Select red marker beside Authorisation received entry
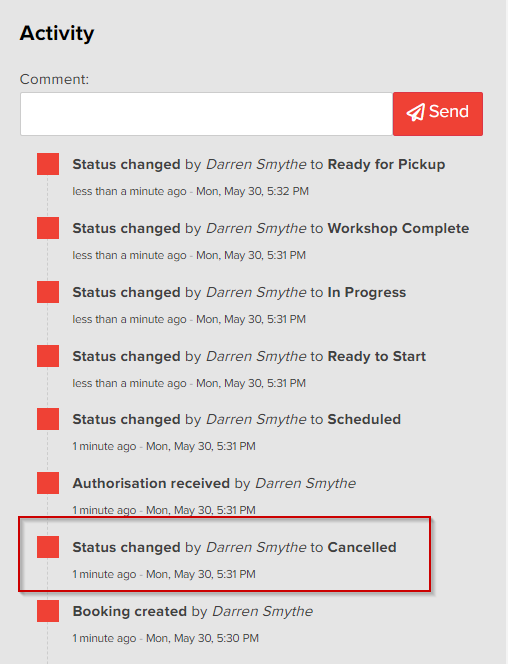Viewport: 508px width, 664px height. click(48, 483)
